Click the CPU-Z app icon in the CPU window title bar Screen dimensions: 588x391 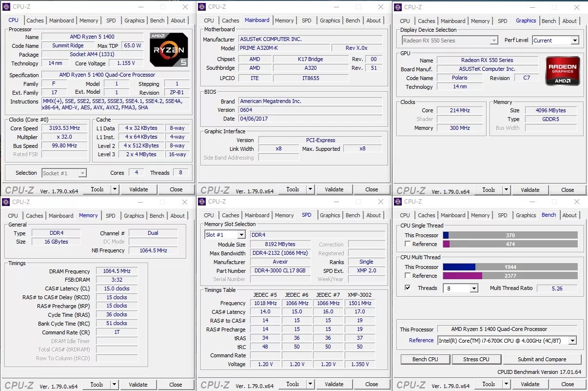click(x=6, y=7)
